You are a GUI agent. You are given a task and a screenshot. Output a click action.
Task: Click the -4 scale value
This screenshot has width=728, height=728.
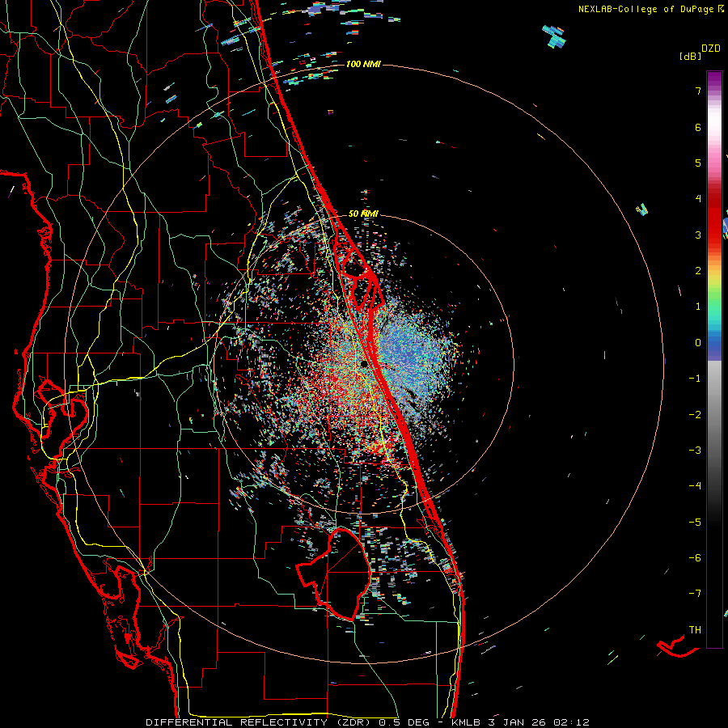click(695, 486)
